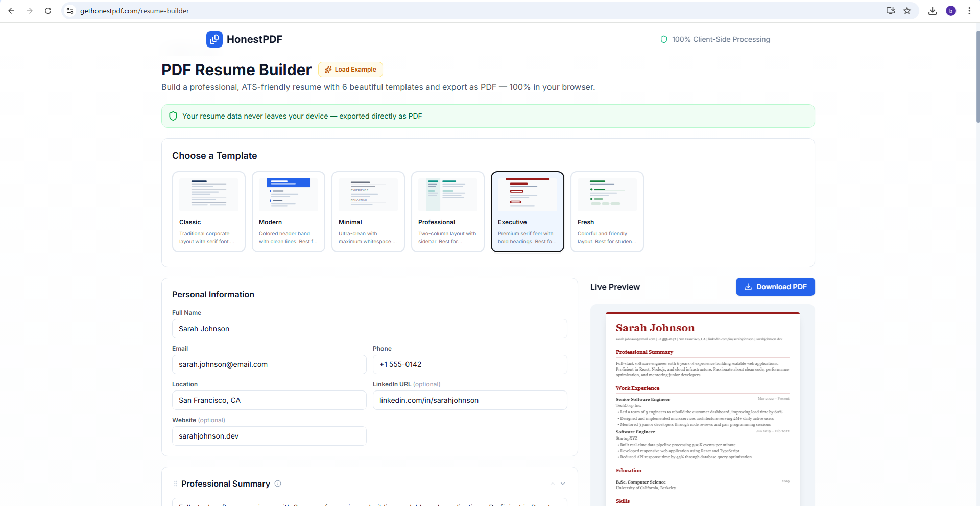Collapse Professional Summary with the up chevron
The image size is (980, 506).
[552, 484]
